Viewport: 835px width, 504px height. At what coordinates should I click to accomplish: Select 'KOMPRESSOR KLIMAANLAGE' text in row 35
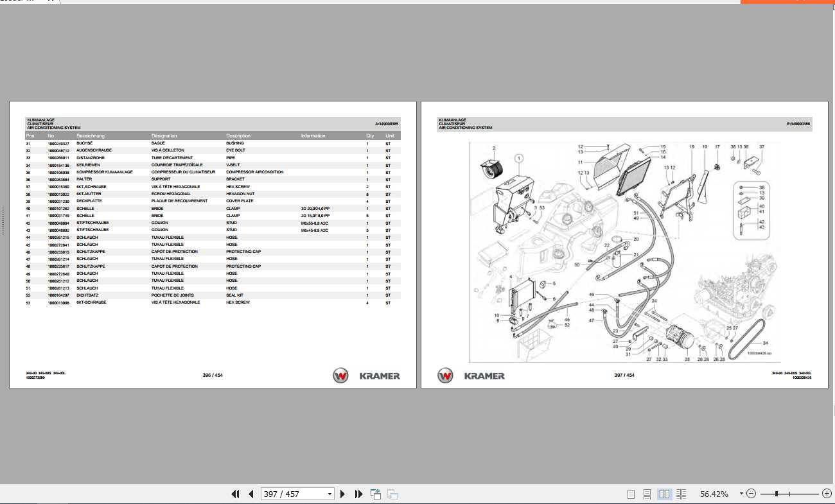coord(105,172)
